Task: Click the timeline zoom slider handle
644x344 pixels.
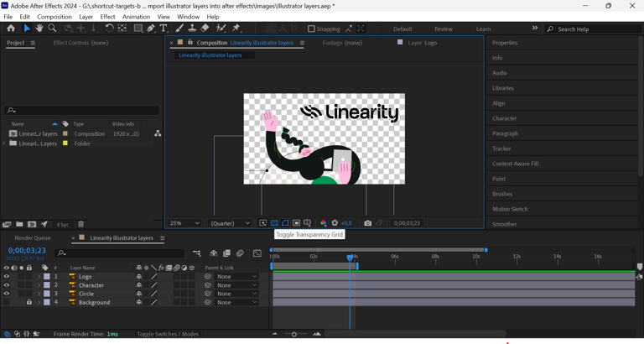Action: [x=294, y=334]
